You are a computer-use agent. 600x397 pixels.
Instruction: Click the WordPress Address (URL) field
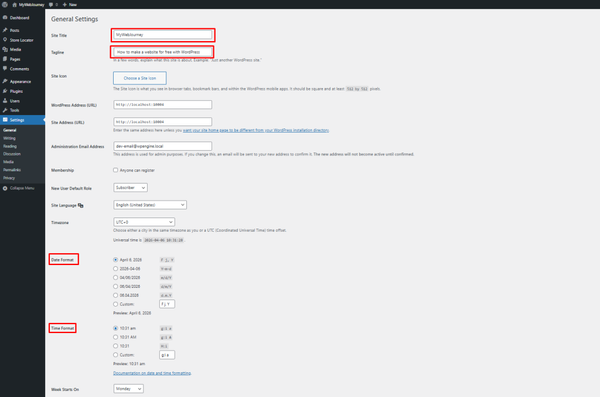pos(163,105)
